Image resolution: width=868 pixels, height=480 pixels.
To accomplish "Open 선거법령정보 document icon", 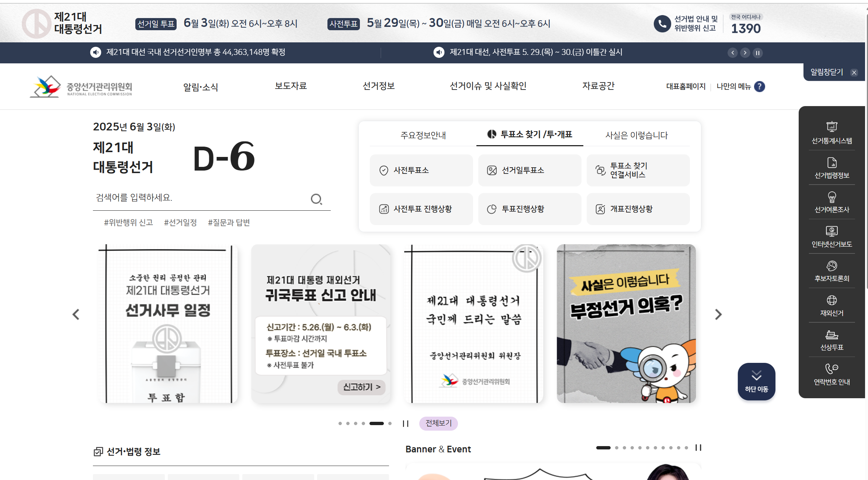I will [x=831, y=162].
